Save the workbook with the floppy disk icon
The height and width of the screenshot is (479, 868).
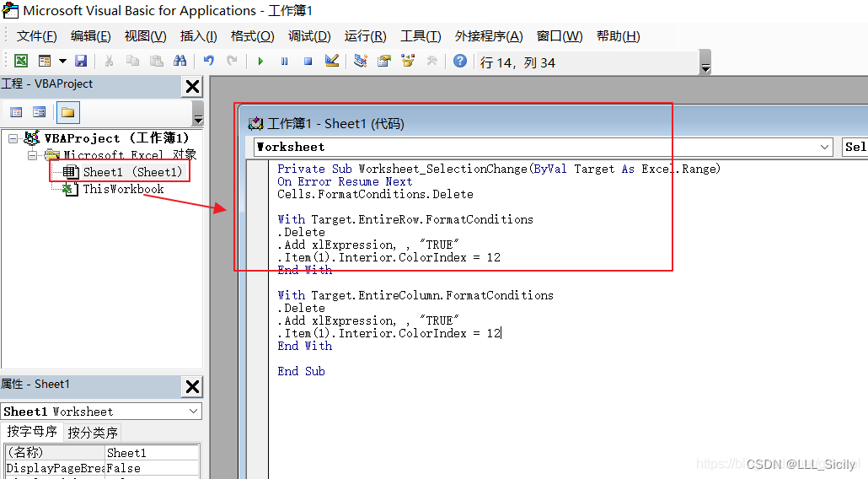[x=81, y=61]
